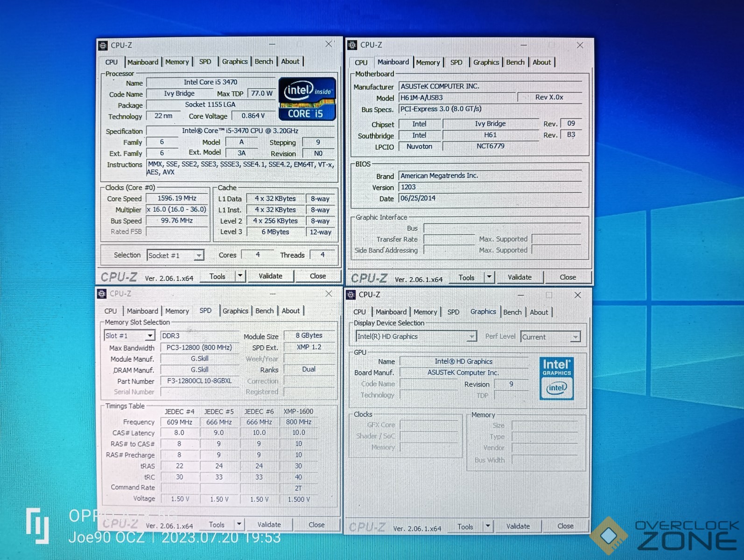Screen dimensions: 744x560
Task: Click the JEDEC #4 frequency 609 MHz cell
Action: pos(180,422)
